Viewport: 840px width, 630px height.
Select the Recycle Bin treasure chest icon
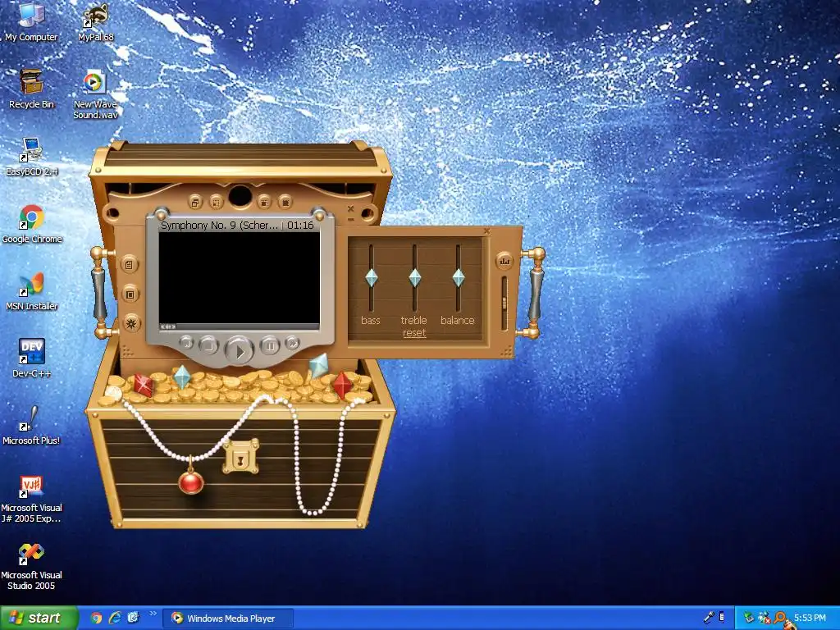click(31, 89)
